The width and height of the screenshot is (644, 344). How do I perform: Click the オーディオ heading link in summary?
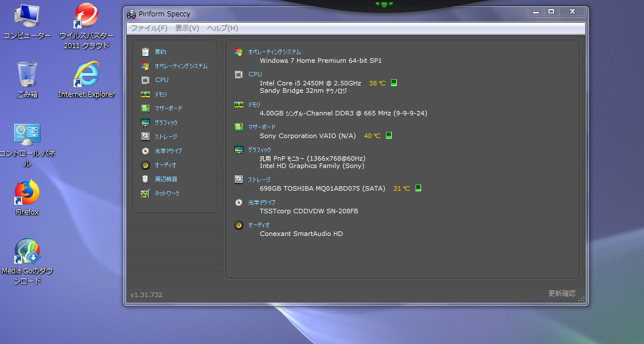click(x=259, y=225)
